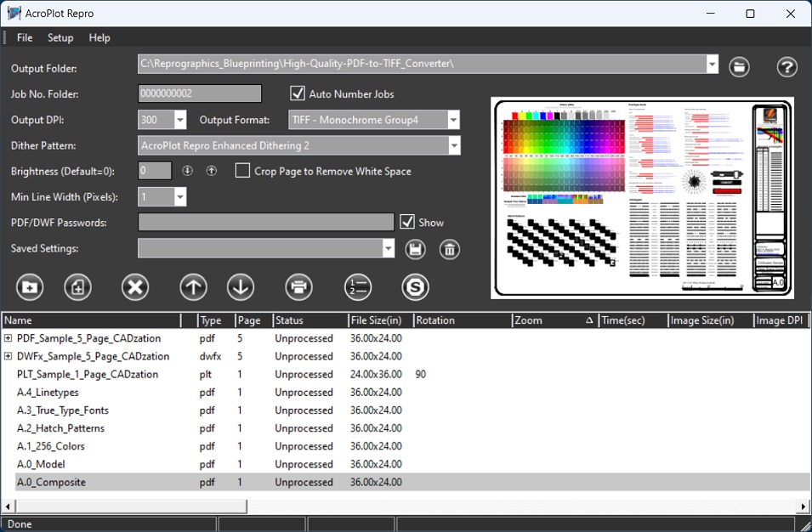812x532 pixels.
Task: Open the Output DPI dropdown
Action: [179, 120]
